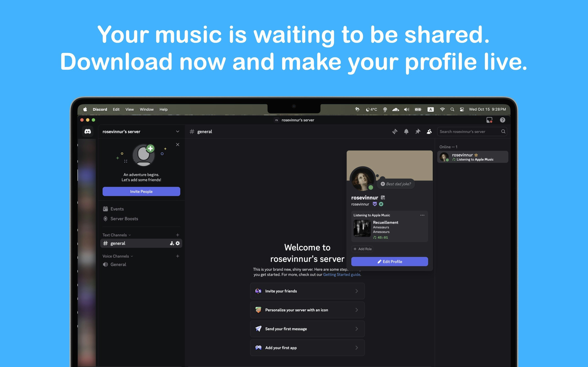Open the inbox icon in title bar
The width and height of the screenshot is (588, 367).
click(x=489, y=120)
